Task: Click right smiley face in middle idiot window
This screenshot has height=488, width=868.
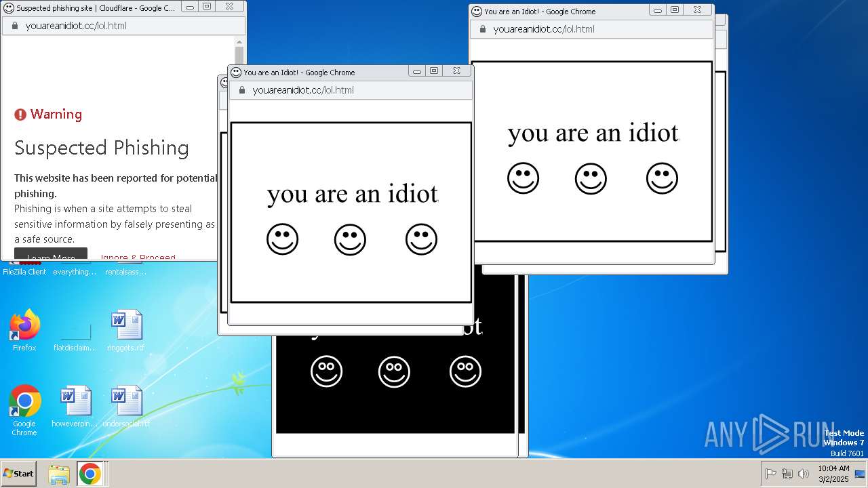Action: point(421,239)
